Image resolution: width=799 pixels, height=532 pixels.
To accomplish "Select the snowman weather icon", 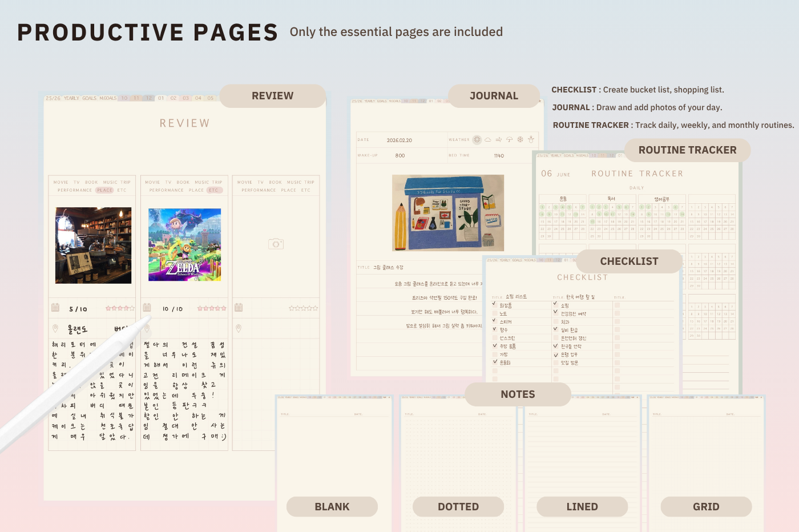I will click(531, 140).
